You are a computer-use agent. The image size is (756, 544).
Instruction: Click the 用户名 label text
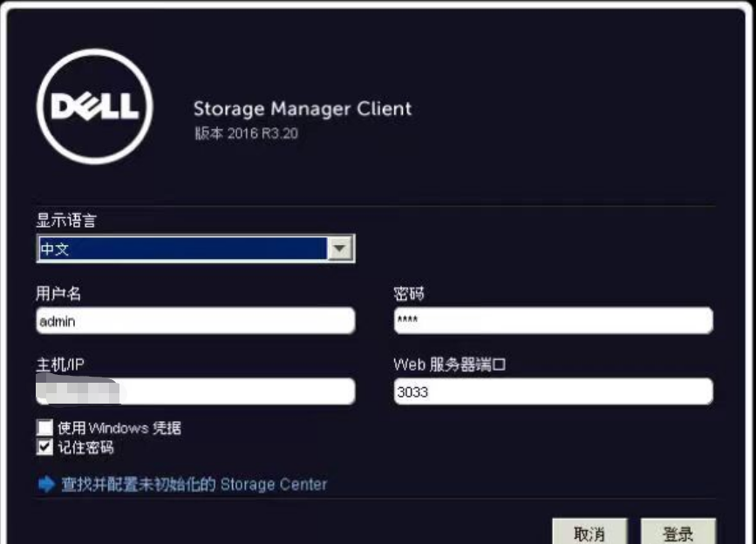pyautogui.click(x=58, y=294)
